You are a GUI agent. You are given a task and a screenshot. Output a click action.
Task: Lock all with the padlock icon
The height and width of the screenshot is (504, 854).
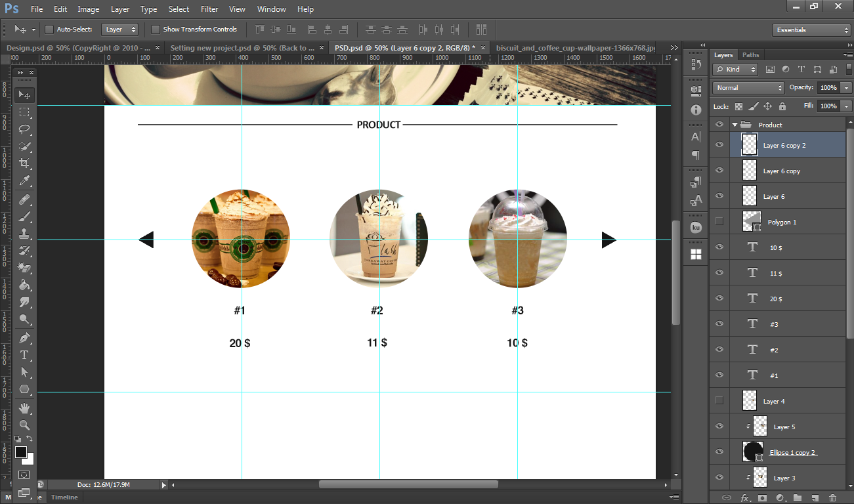tap(782, 106)
